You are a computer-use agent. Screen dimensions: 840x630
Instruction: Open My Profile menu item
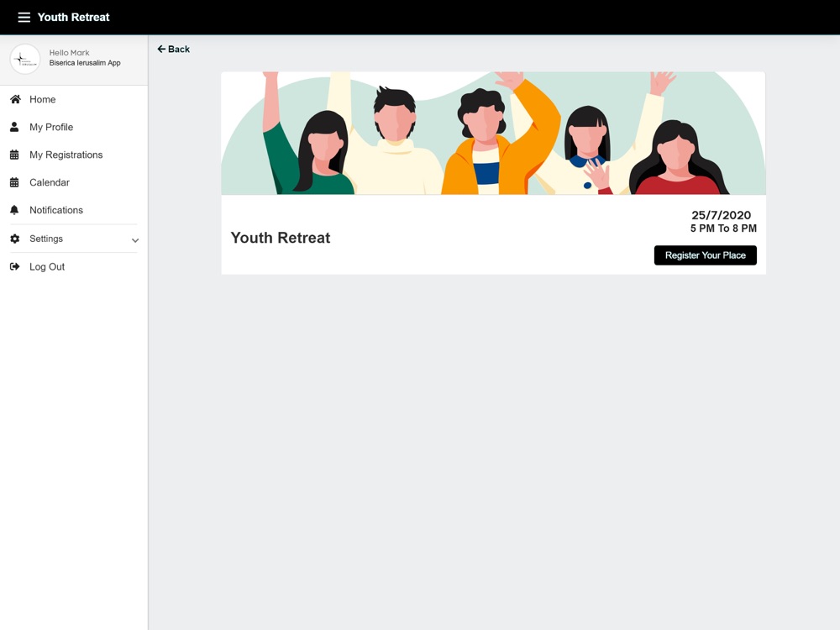[x=74, y=127]
